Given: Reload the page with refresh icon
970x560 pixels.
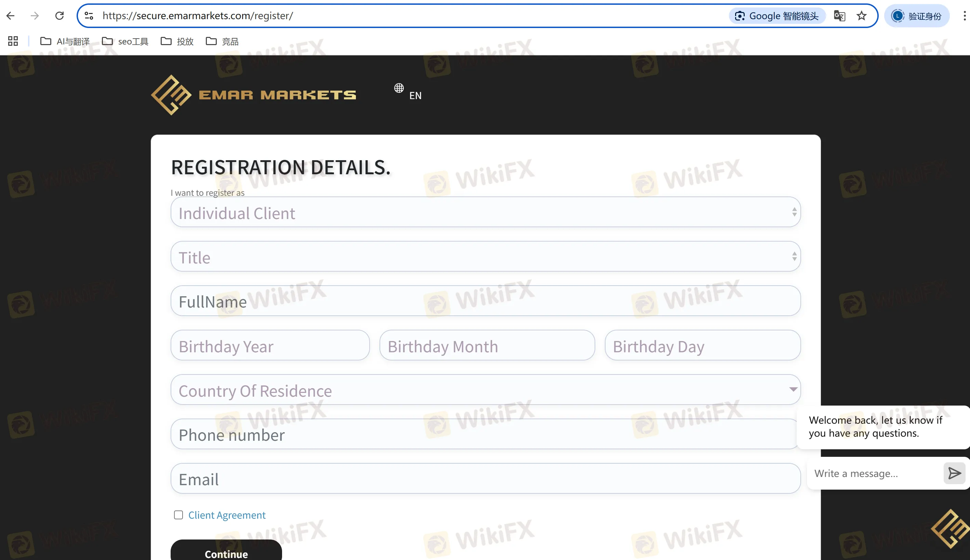Looking at the screenshot, I should (59, 16).
